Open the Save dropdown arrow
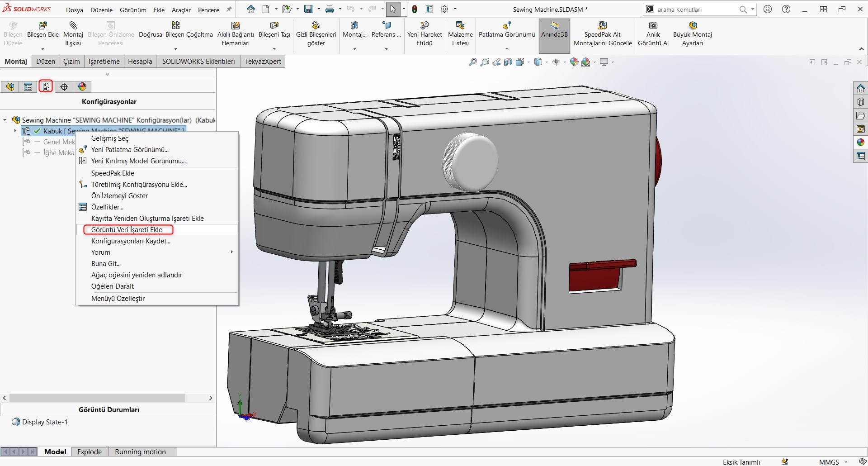The height and width of the screenshot is (466, 868). tap(319, 9)
